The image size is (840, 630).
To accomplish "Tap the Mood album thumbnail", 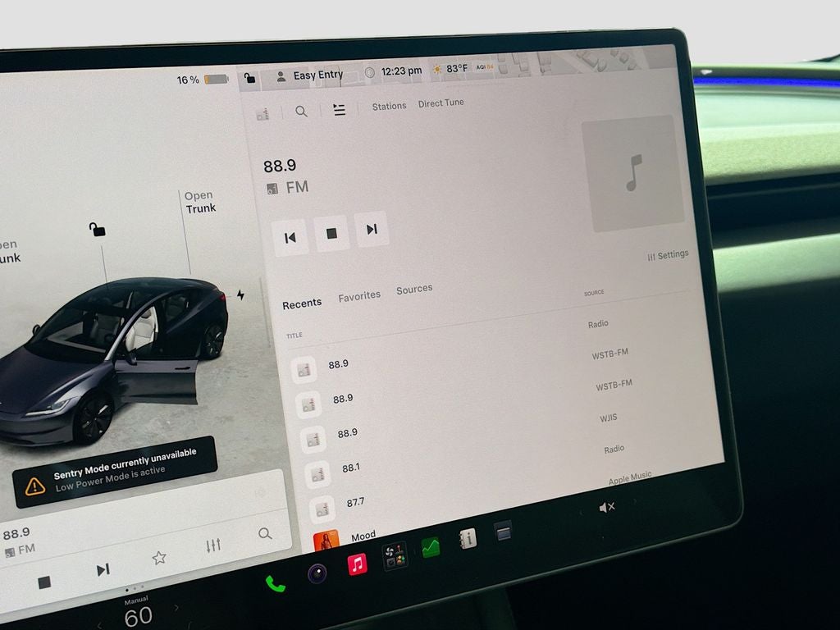I will coord(326,540).
